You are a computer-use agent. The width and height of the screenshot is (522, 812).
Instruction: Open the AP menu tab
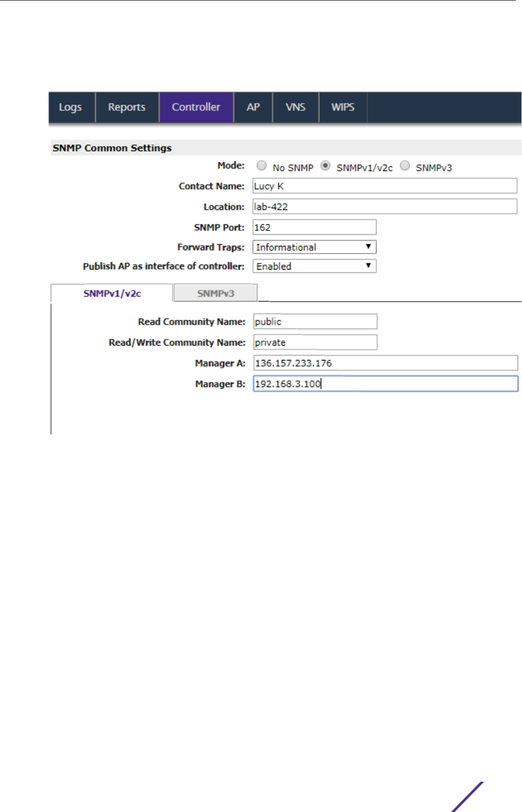click(x=253, y=107)
